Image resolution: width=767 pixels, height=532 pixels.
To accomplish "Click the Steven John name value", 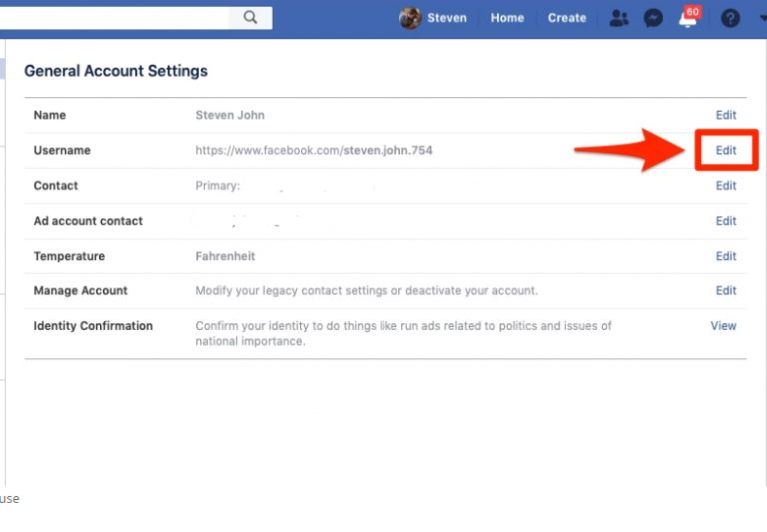I will point(230,115).
